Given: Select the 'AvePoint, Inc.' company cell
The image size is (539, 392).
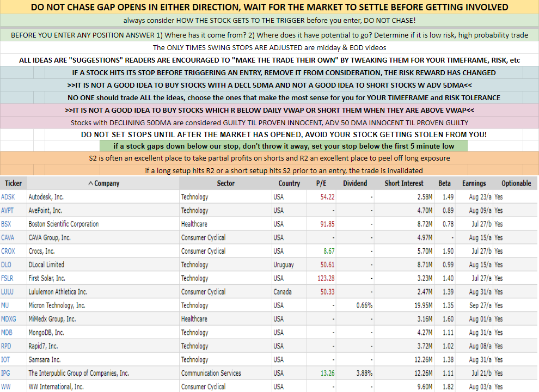Looking at the screenshot, I should tap(103, 211).
